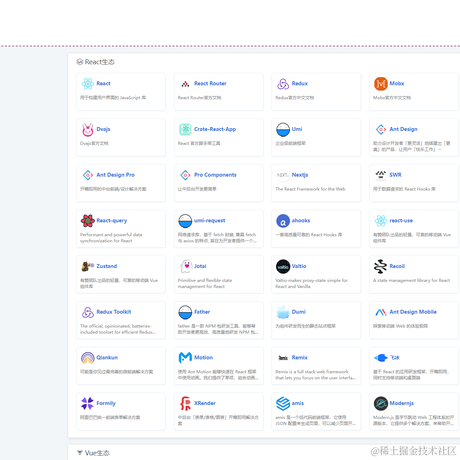
Task: Click 'Remix is a full stack web framework' text
Action: 315,375
